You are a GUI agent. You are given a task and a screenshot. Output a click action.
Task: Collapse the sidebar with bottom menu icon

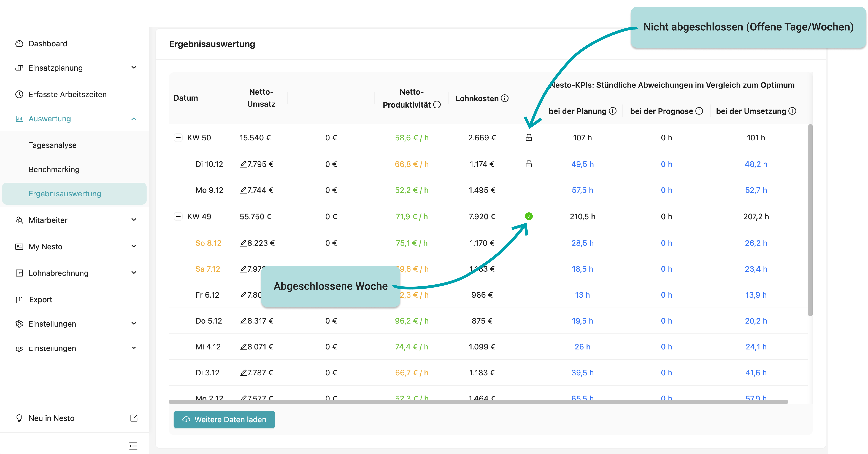point(133,446)
